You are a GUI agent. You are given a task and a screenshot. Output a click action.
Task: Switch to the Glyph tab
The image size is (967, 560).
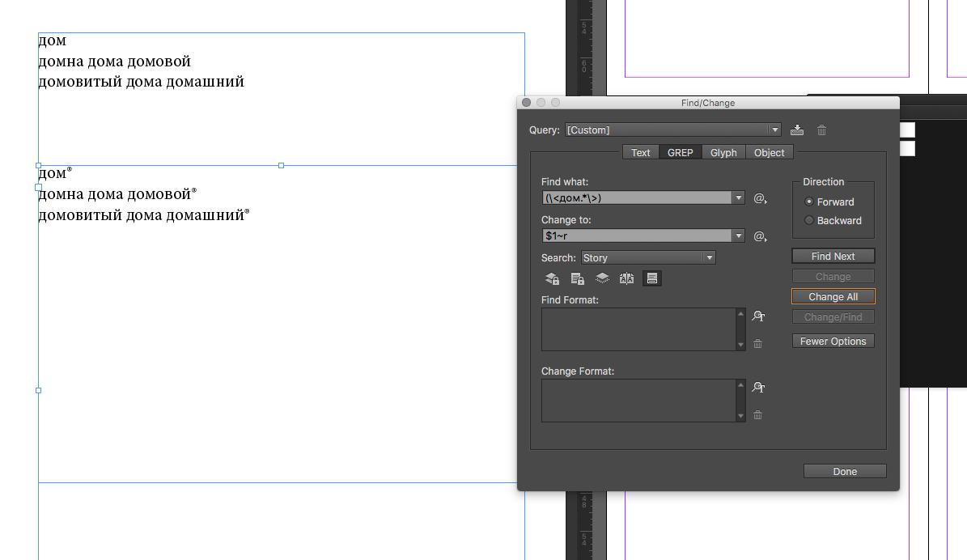[x=723, y=152]
